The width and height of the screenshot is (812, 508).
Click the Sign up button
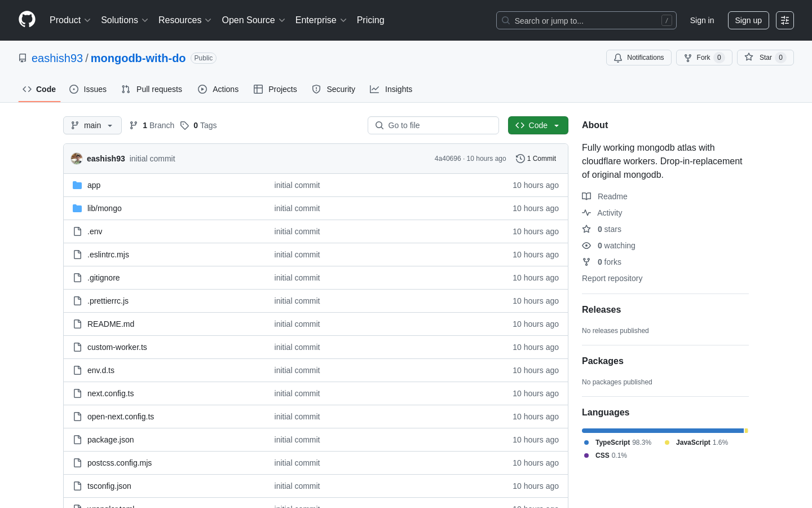[x=748, y=20]
